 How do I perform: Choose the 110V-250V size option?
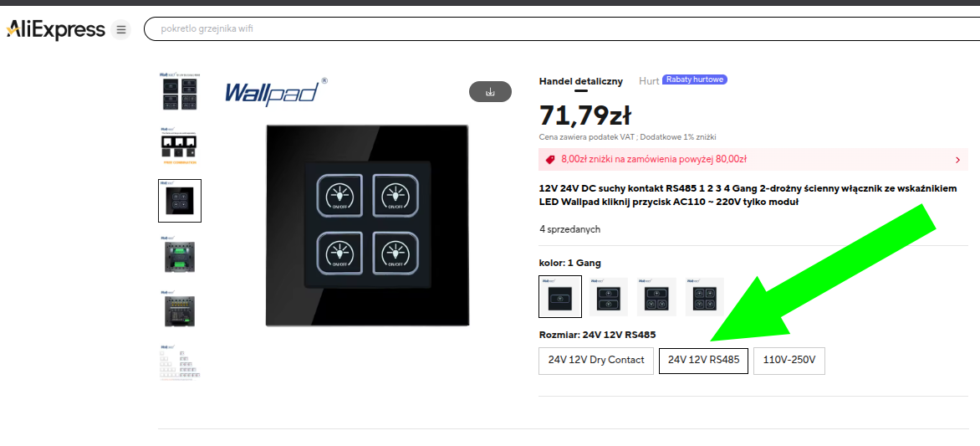[789, 361]
